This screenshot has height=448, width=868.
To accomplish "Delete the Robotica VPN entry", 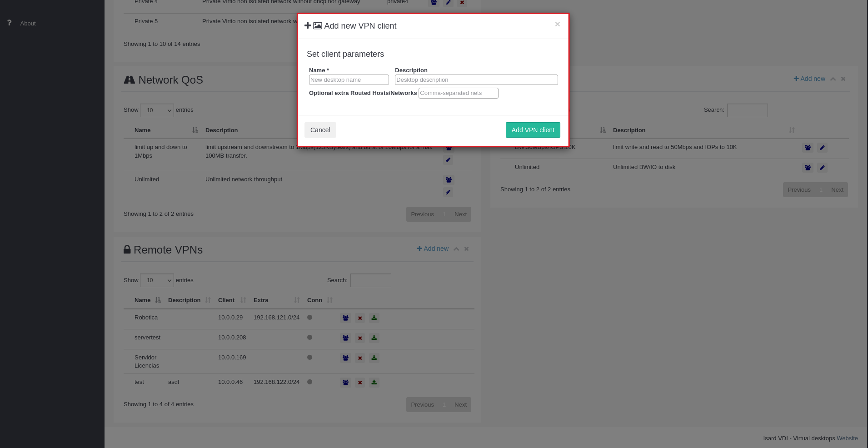I will point(360,318).
